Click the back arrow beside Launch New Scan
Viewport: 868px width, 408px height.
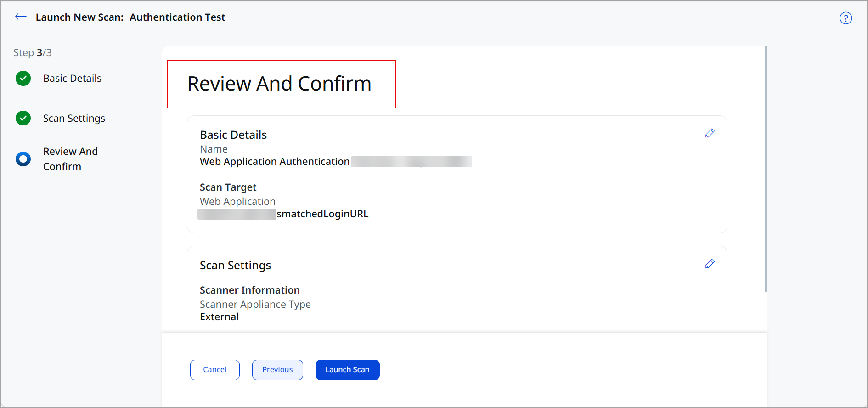(21, 17)
